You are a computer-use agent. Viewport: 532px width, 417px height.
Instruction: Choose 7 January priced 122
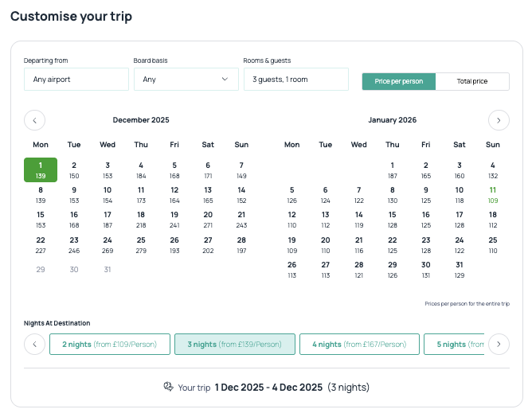[x=359, y=195]
